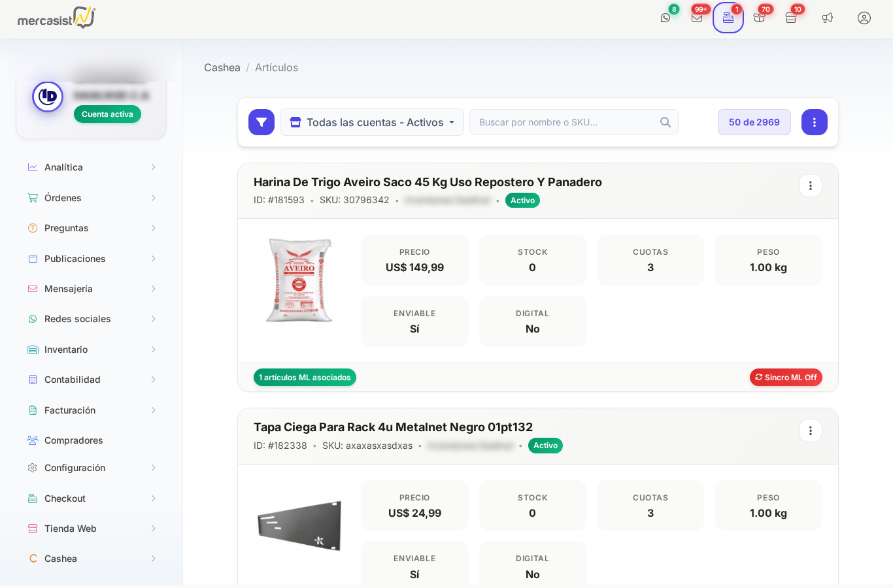Open Compradores in the sidebar

coord(73,440)
